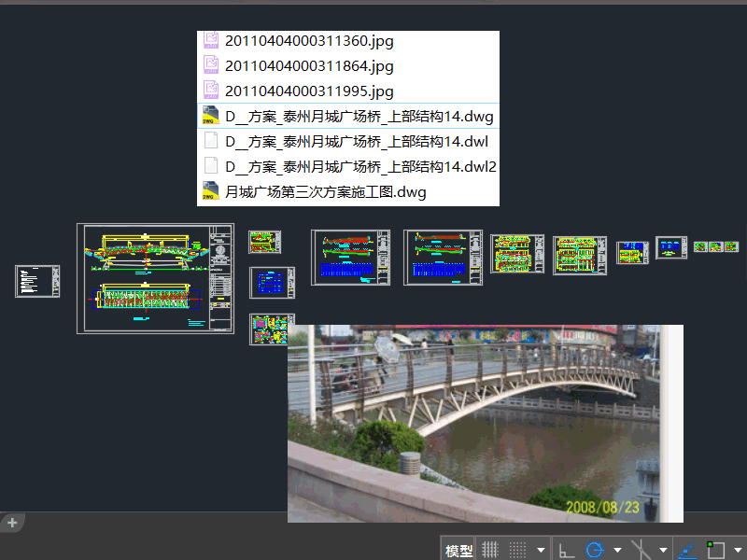The width and height of the screenshot is (747, 560).
Task: Click DWG icon beside 上部结构14.dwg
Action: click(211, 115)
